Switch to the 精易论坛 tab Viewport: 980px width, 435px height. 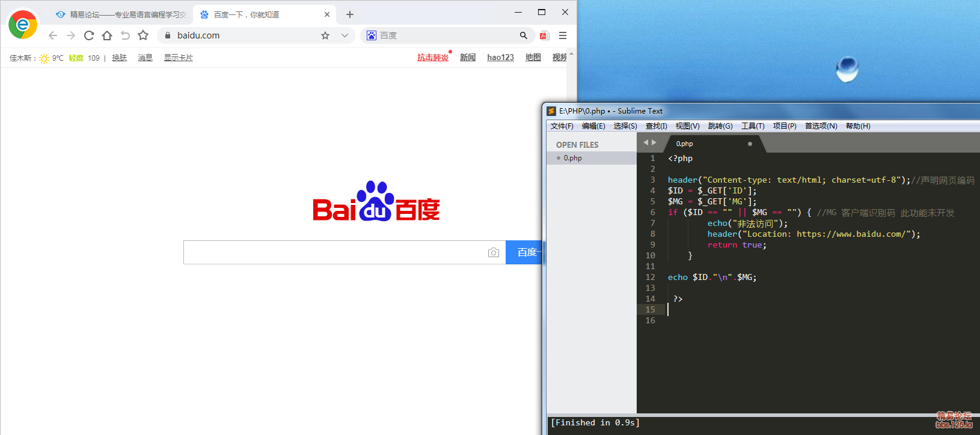coord(120,14)
